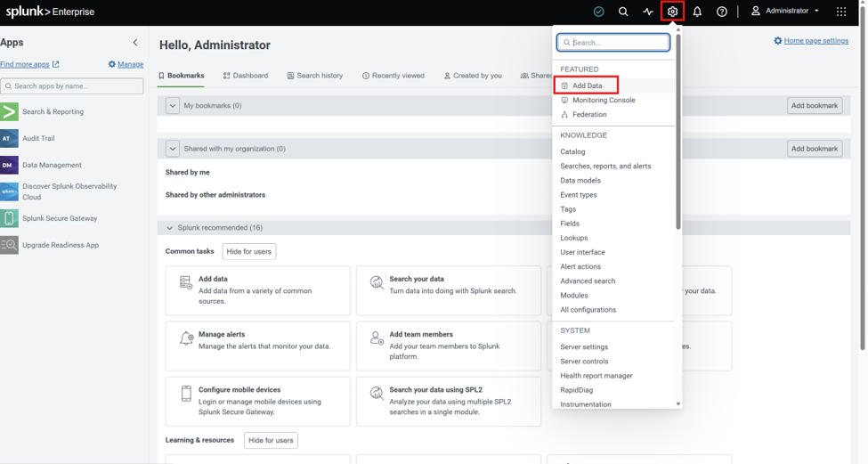Select Server settings menu item
The image size is (868, 464).
[x=584, y=347]
